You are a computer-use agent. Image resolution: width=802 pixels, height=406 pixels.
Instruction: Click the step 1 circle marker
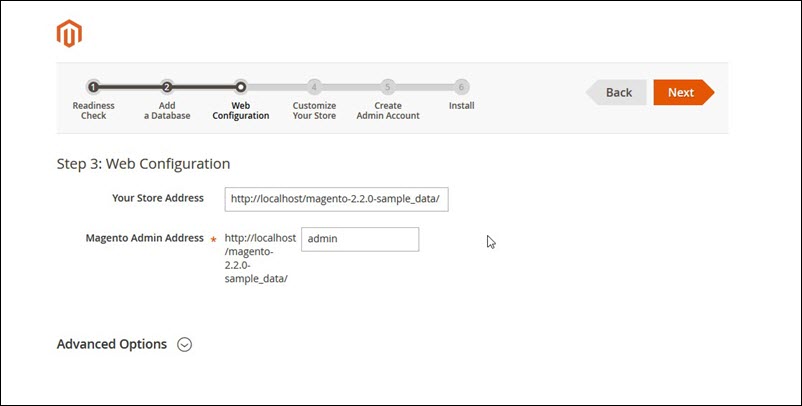(x=93, y=87)
